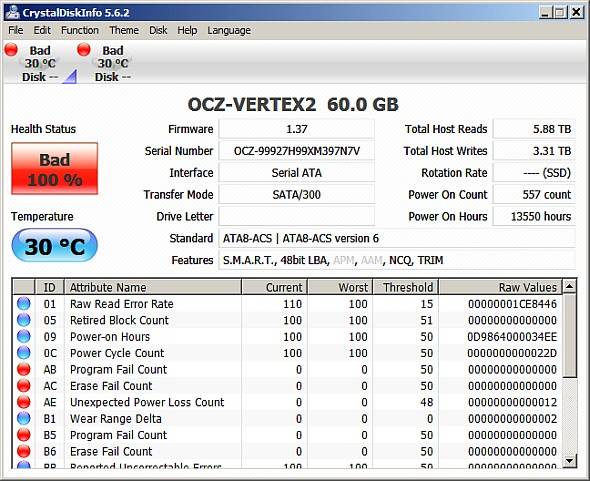The width and height of the screenshot is (590, 481).
Task: Switch to the first disk tab labeled Bad 30 °C
Action: [40, 63]
